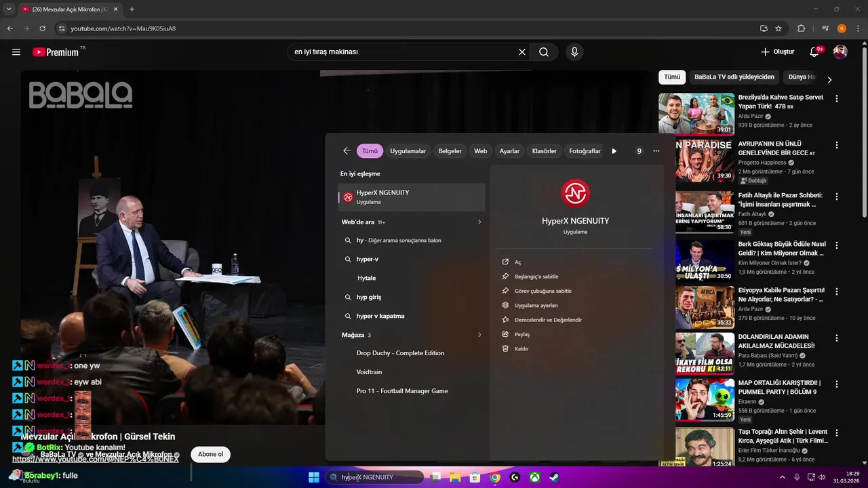Reload the YouTube page
The image size is (868, 488).
(x=43, y=28)
